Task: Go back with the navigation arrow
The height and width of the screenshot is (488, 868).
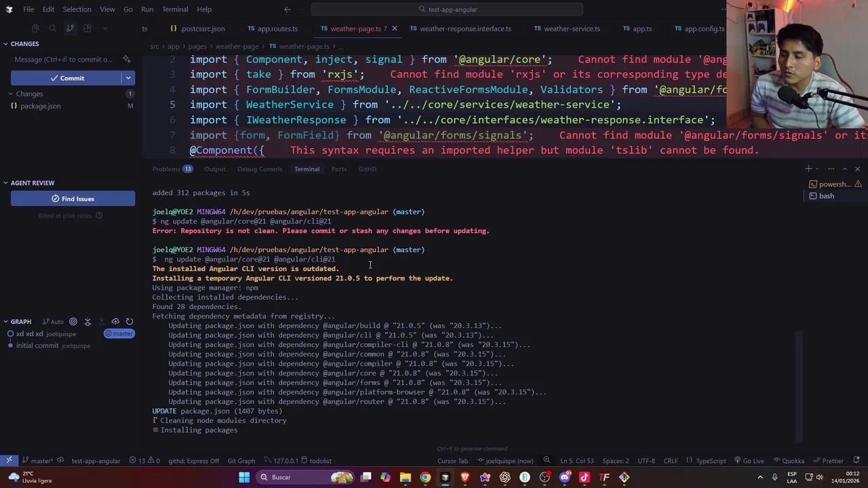Action: click(x=288, y=9)
